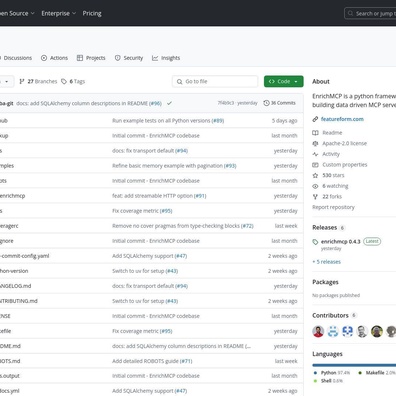The height and width of the screenshot is (396, 396).
Task: Expand the Open Source menu
Action: point(17,13)
